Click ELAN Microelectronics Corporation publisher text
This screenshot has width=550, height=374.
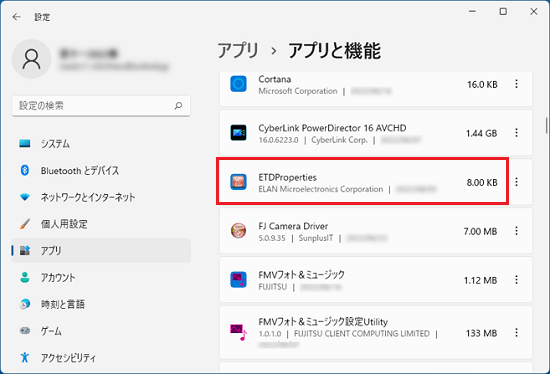[x=321, y=189]
